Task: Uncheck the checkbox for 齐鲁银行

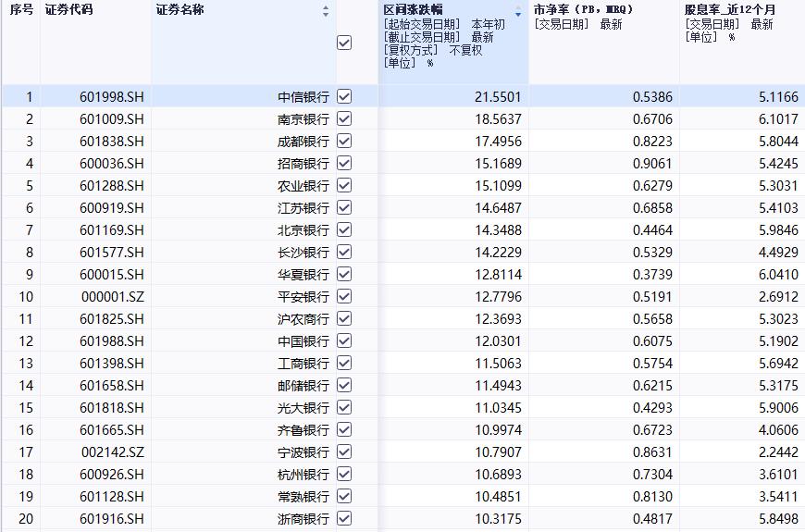Action: 344,430
